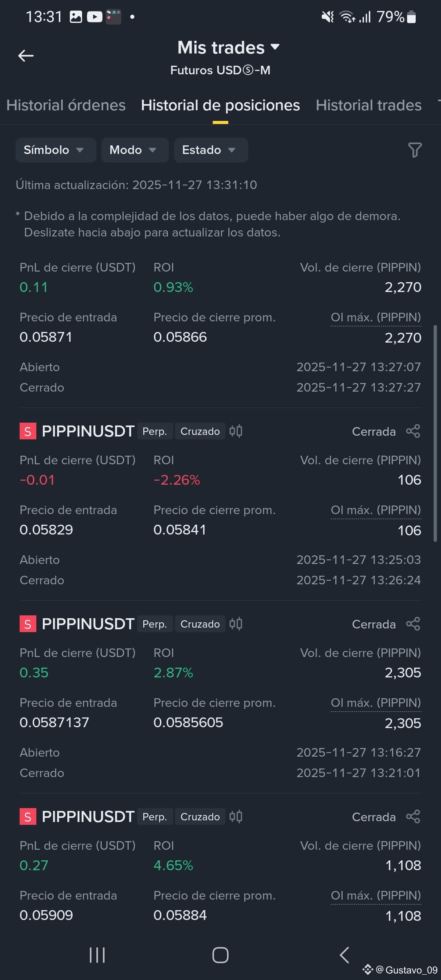Tap the first OI máx. (PIPPIN) label
Viewport: 441px width, 980px height.
click(x=376, y=317)
